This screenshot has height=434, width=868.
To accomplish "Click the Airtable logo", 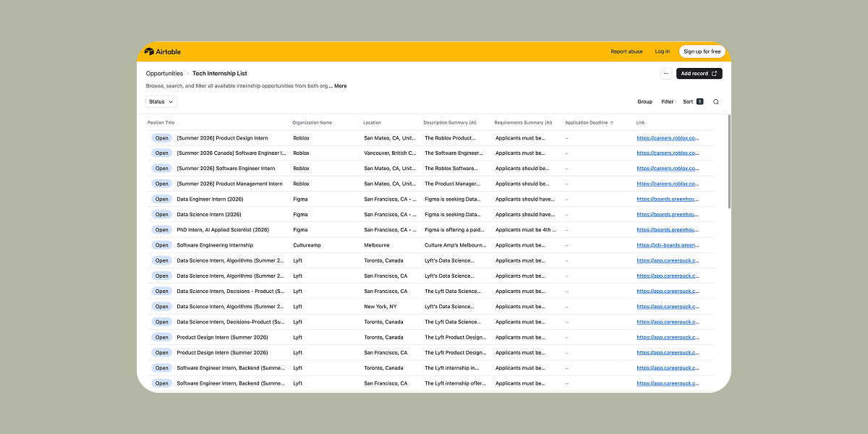I will [x=163, y=51].
